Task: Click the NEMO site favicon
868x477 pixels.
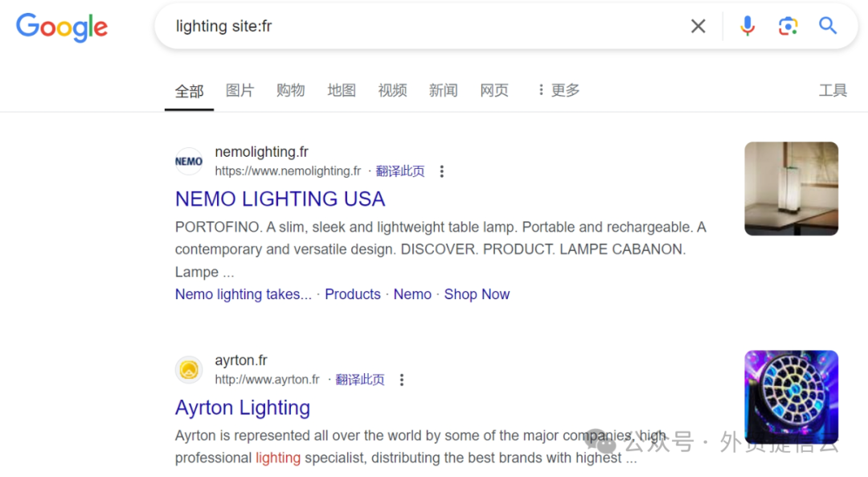Action: coord(189,162)
